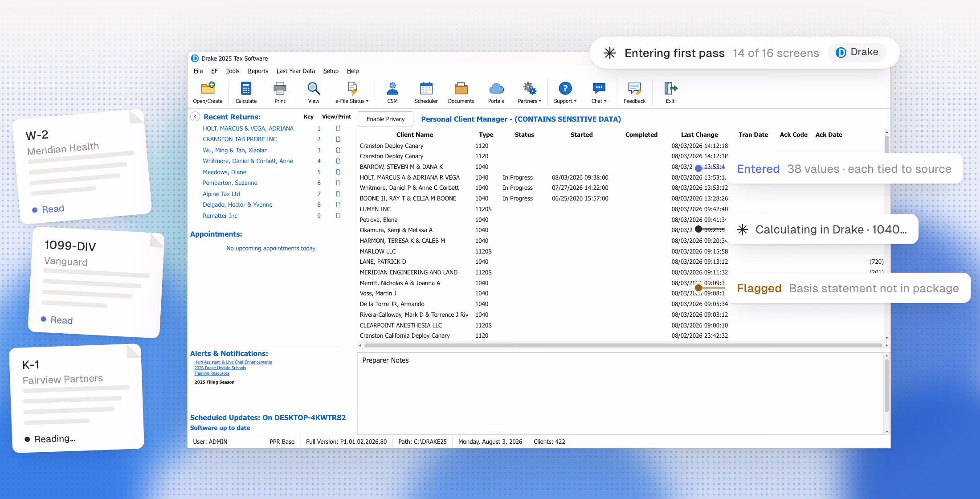This screenshot has height=499, width=980.
Task: Click the Ack Code column header
Action: (x=793, y=135)
